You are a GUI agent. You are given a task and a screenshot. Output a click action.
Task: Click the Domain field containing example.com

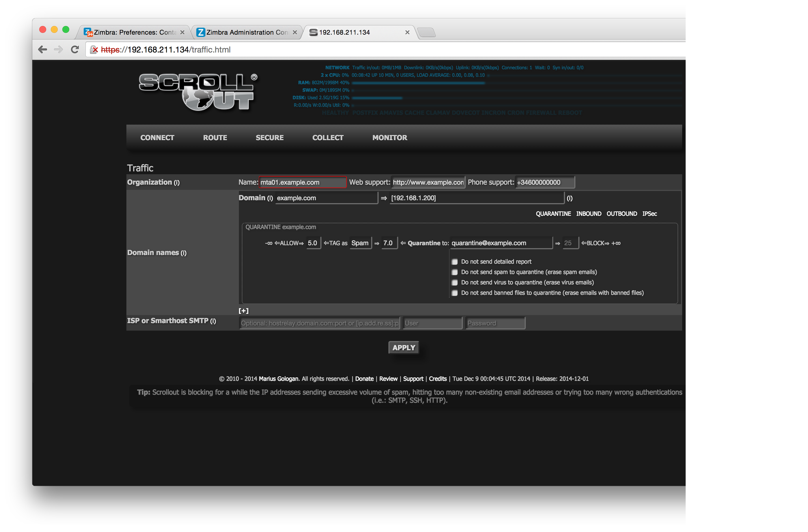[326, 198]
